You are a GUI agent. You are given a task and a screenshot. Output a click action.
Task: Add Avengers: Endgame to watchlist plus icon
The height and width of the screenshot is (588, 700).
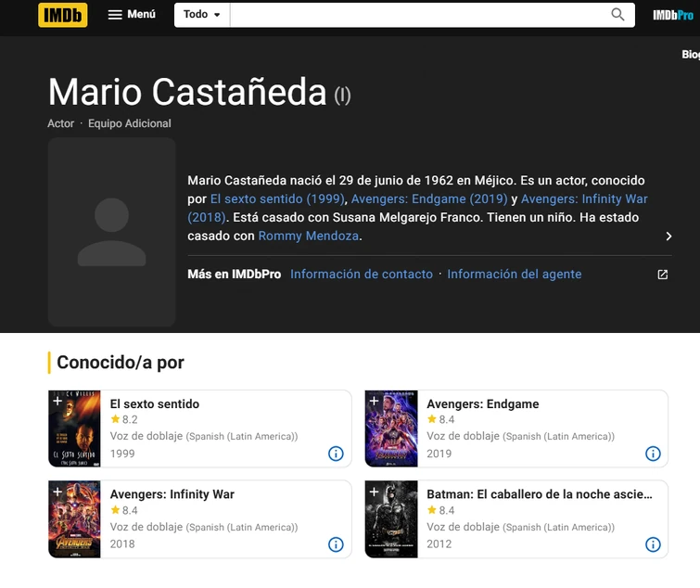[x=375, y=401]
